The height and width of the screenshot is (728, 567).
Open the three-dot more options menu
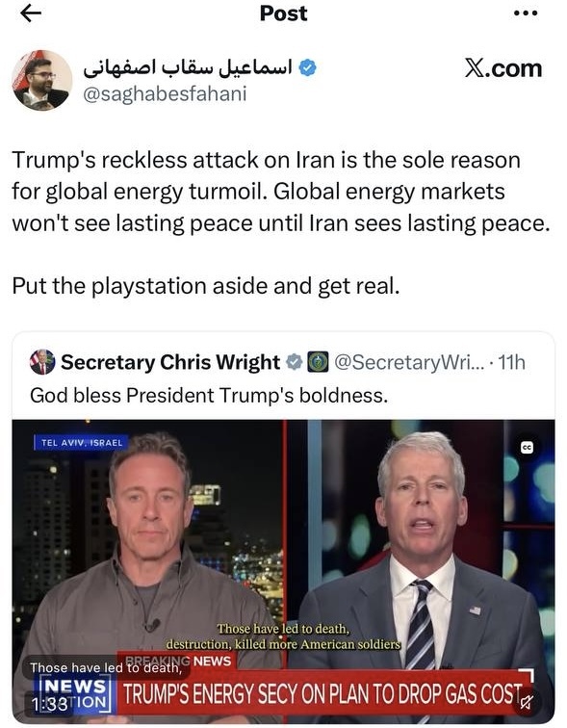pos(526,13)
